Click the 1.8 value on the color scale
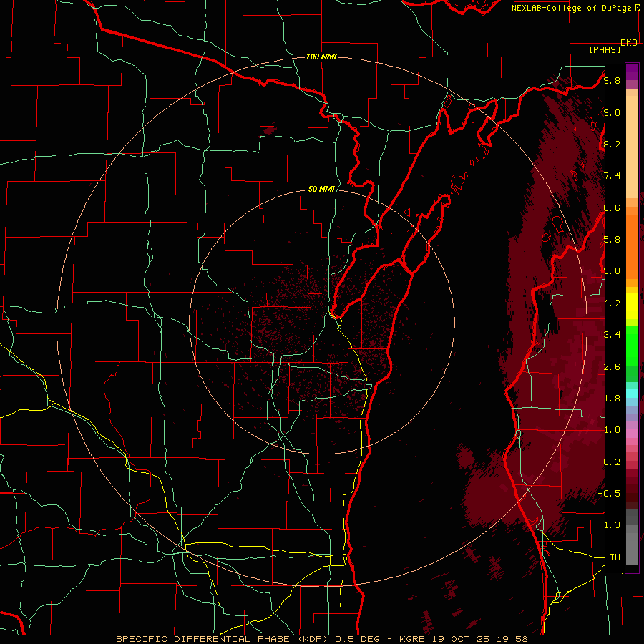The height and width of the screenshot is (644, 644). [612, 399]
